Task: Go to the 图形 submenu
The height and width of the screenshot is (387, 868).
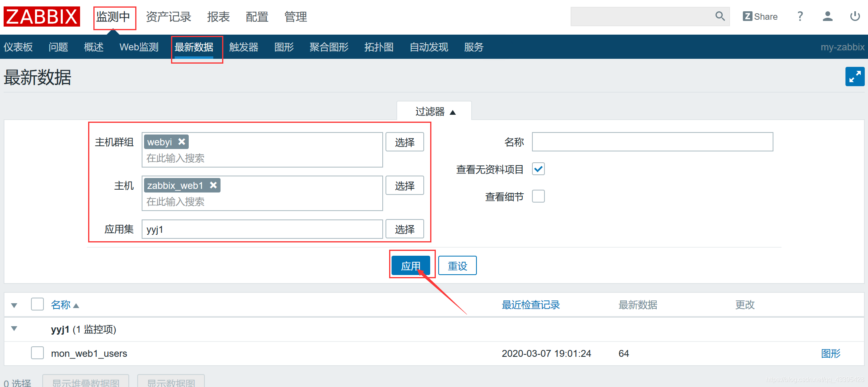Action: 284,47
